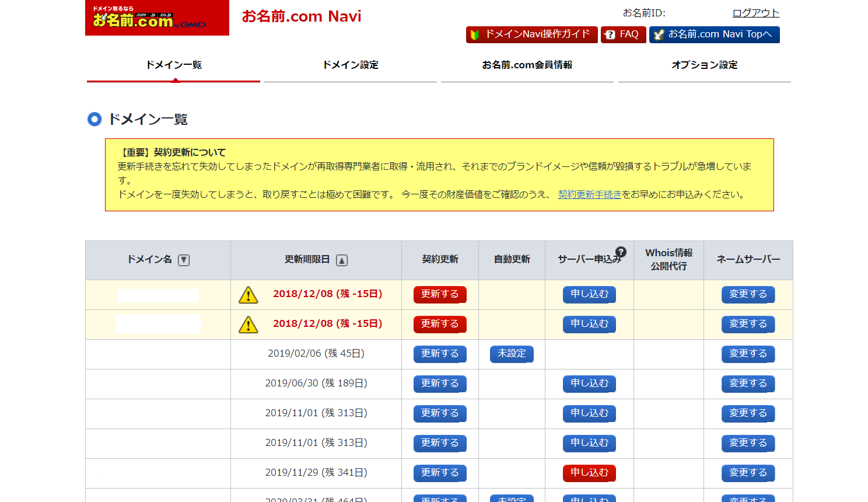This screenshot has width=868, height=502.
Task: Click the ドメイン一覧 page heading
Action: (148, 120)
